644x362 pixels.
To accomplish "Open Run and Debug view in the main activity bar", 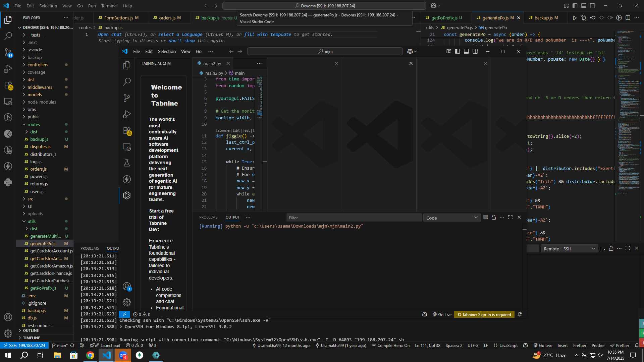I will 8,69.
